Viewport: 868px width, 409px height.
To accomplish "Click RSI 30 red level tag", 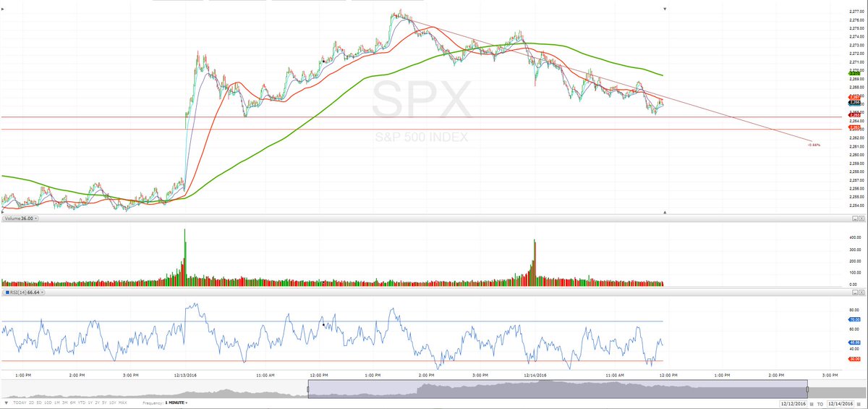I will point(854,359).
